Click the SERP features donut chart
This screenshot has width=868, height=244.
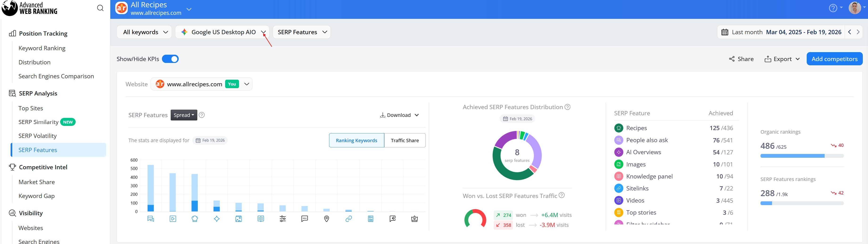(517, 155)
